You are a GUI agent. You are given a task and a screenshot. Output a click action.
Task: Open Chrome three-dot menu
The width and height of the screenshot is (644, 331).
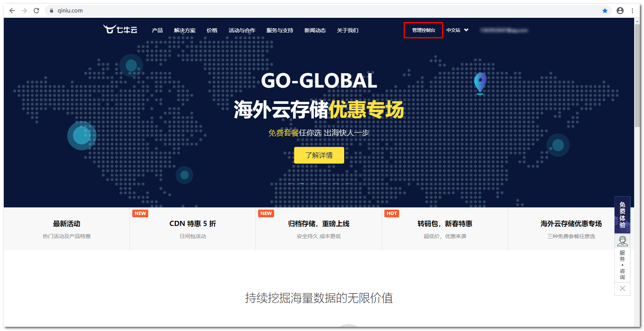pos(632,11)
